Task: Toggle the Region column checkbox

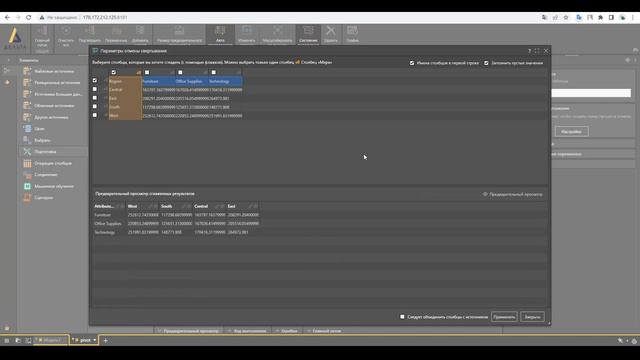Action: pyautogui.click(x=113, y=72)
